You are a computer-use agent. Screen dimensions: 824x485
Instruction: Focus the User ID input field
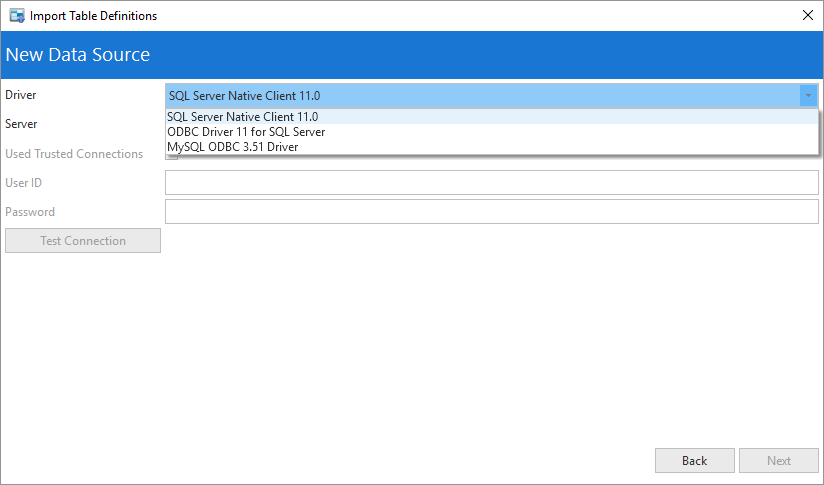click(x=492, y=183)
